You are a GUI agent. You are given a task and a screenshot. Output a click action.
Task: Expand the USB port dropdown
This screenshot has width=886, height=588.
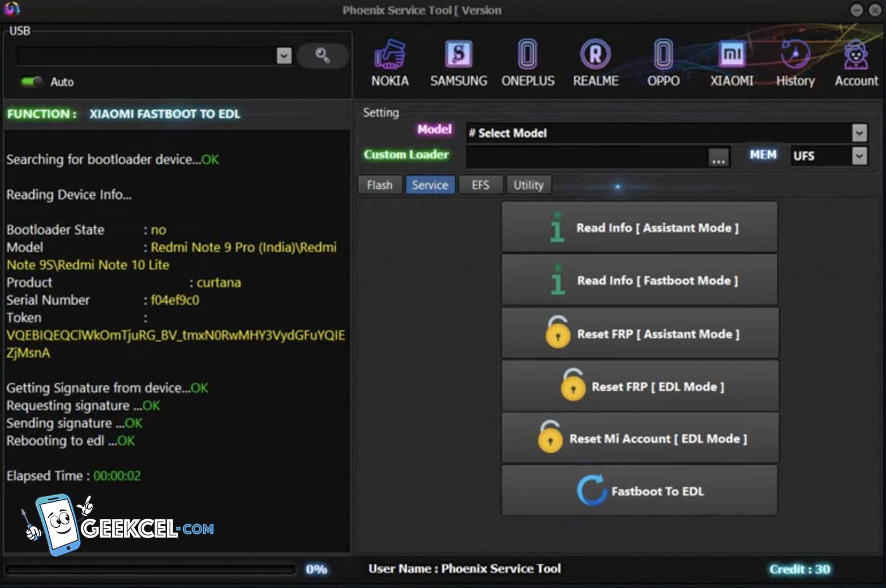point(284,56)
